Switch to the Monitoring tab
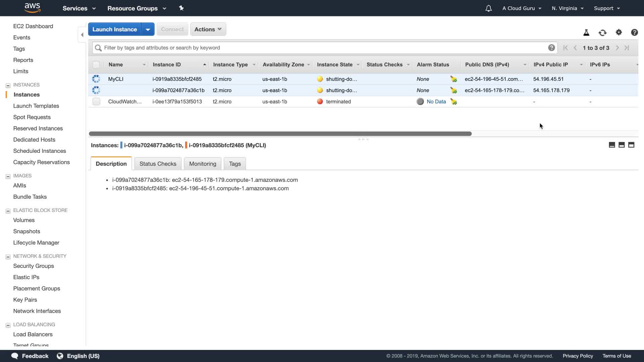644x362 pixels. 202,164
